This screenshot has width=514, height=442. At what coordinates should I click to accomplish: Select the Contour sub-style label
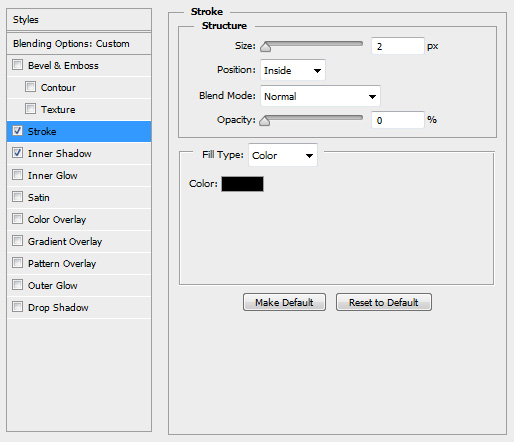(x=58, y=88)
